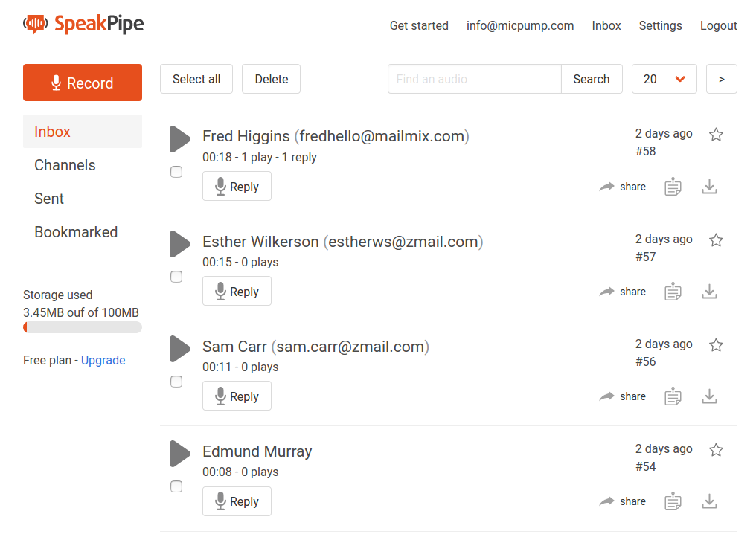Copy the embed code for Fred Higgins' message
Viewport: 756px width, 537px height.
tap(673, 186)
